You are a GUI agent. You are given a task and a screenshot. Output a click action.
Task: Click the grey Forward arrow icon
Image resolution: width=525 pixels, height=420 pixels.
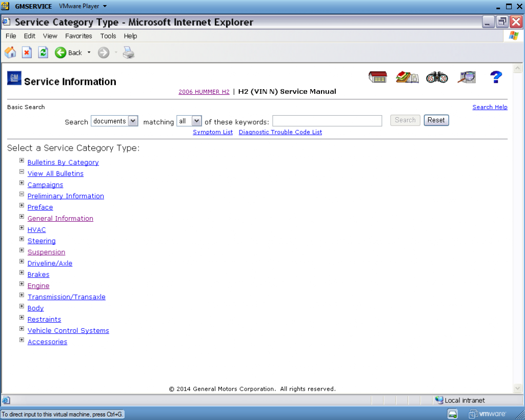104,52
